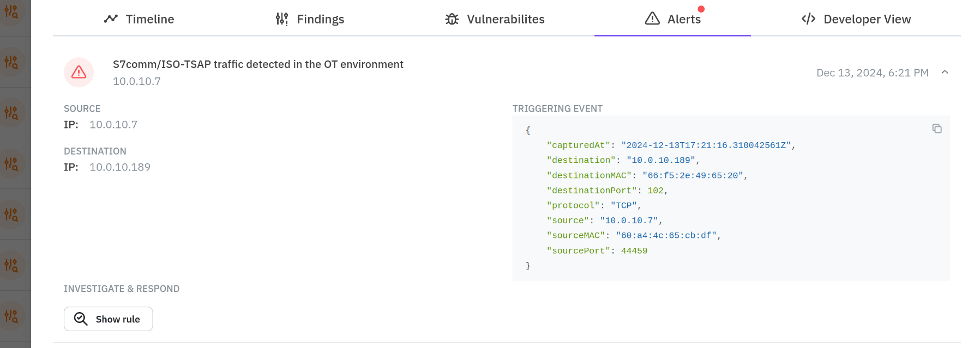Click the destination IP value 10.0.10.189
The height and width of the screenshot is (348, 980).
[120, 167]
